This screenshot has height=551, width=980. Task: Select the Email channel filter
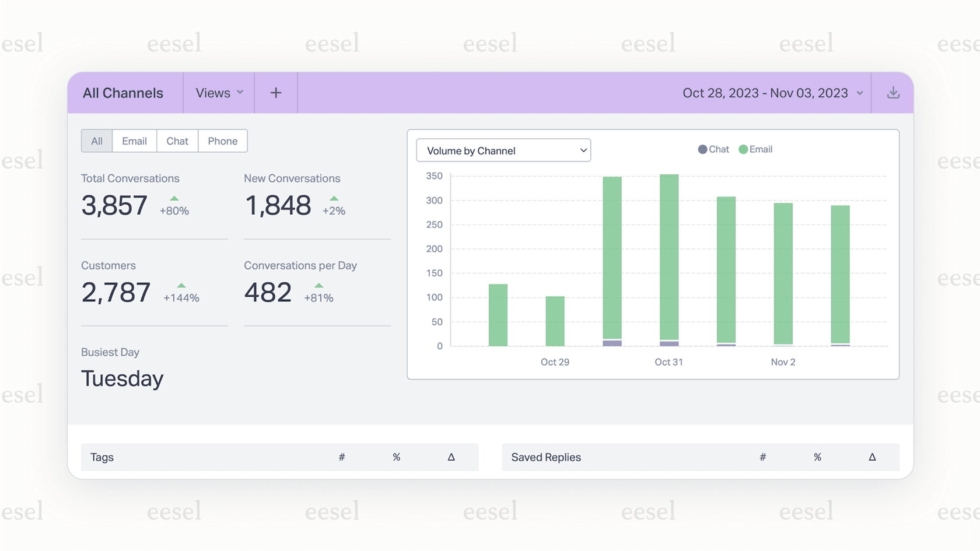pos(134,141)
